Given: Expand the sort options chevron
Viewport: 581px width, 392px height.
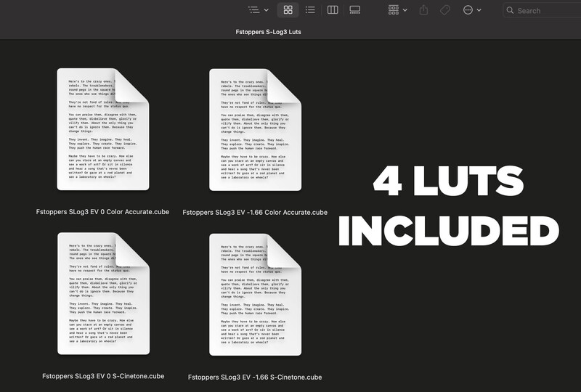Looking at the screenshot, I should [x=267, y=10].
